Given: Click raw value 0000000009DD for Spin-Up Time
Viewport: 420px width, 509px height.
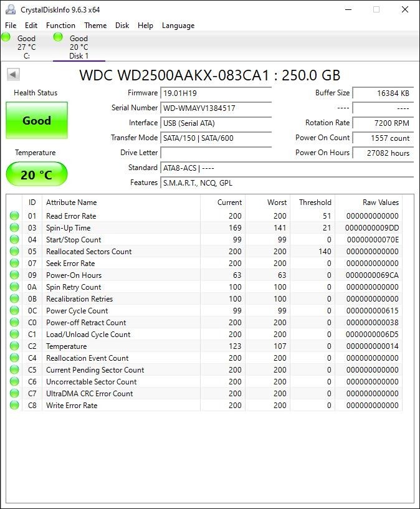Looking at the screenshot, I should pos(372,228).
